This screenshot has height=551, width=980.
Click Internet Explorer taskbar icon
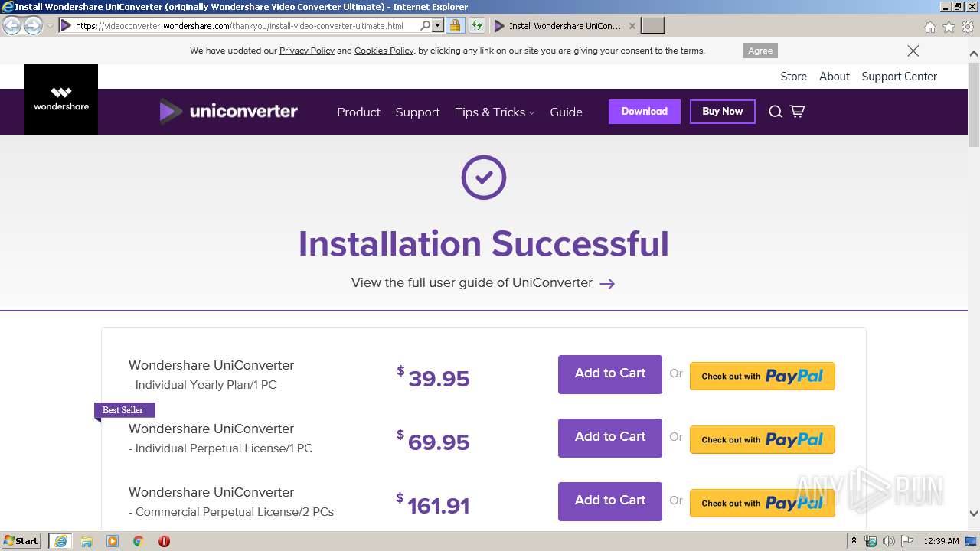[60, 541]
